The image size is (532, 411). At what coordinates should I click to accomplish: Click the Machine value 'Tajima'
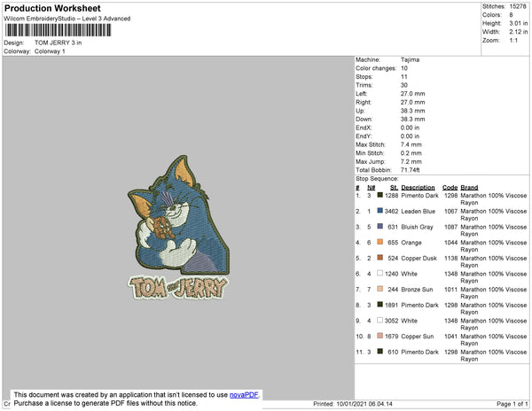(410, 59)
